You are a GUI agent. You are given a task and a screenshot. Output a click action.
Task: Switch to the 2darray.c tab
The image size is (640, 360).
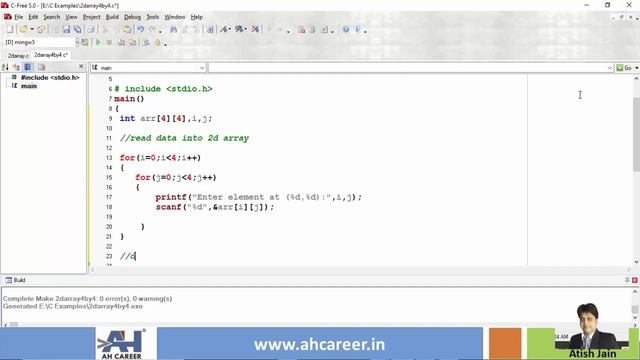[x=18, y=56]
